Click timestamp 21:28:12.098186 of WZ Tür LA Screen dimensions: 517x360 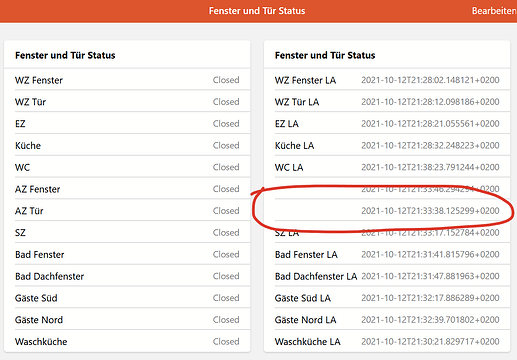430,102
